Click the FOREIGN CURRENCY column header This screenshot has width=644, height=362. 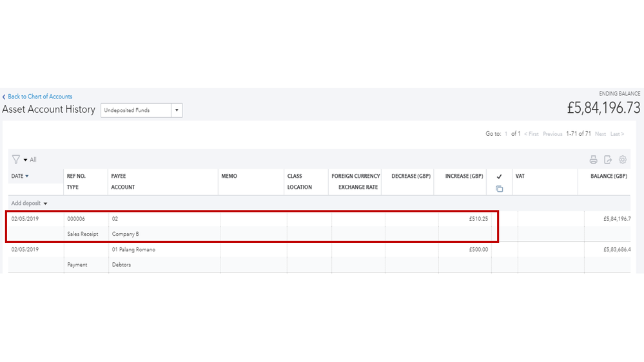point(356,176)
